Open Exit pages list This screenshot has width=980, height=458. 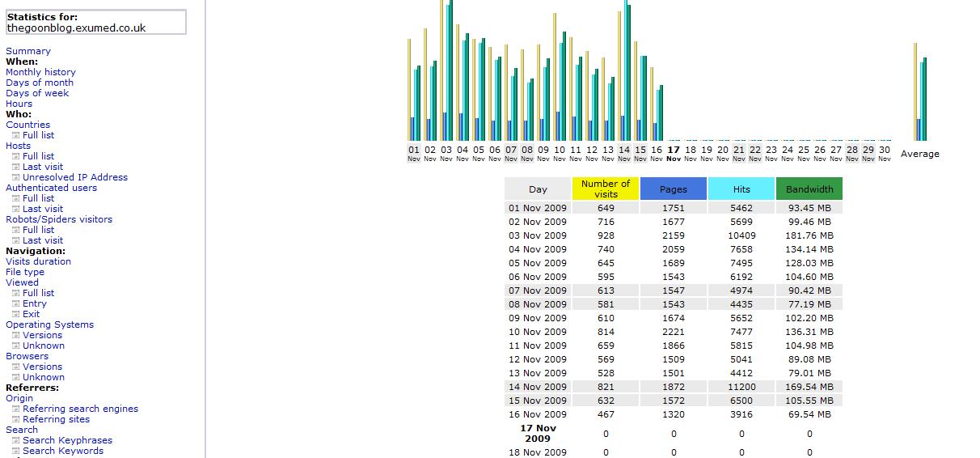[x=31, y=314]
